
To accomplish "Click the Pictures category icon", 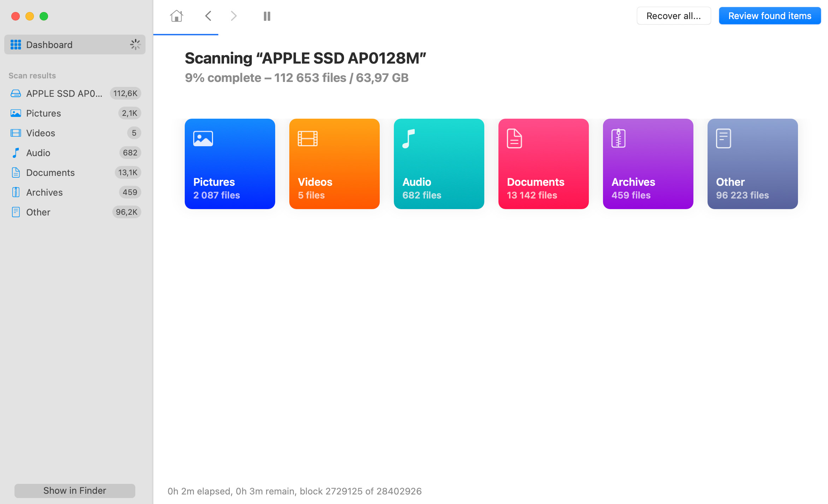I will click(x=203, y=138).
